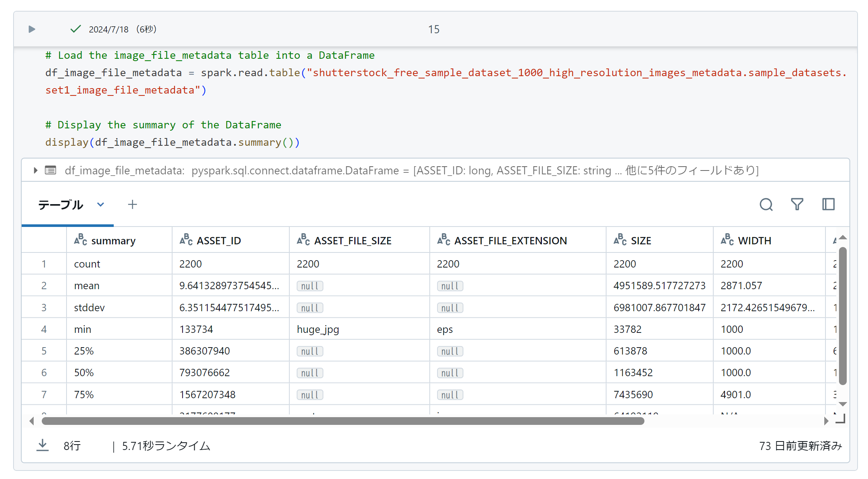Open the テーブル tab dropdown chevron

coord(101,205)
